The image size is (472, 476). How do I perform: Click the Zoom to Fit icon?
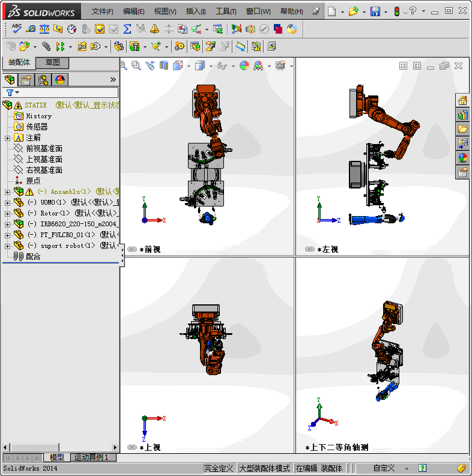pos(123,65)
